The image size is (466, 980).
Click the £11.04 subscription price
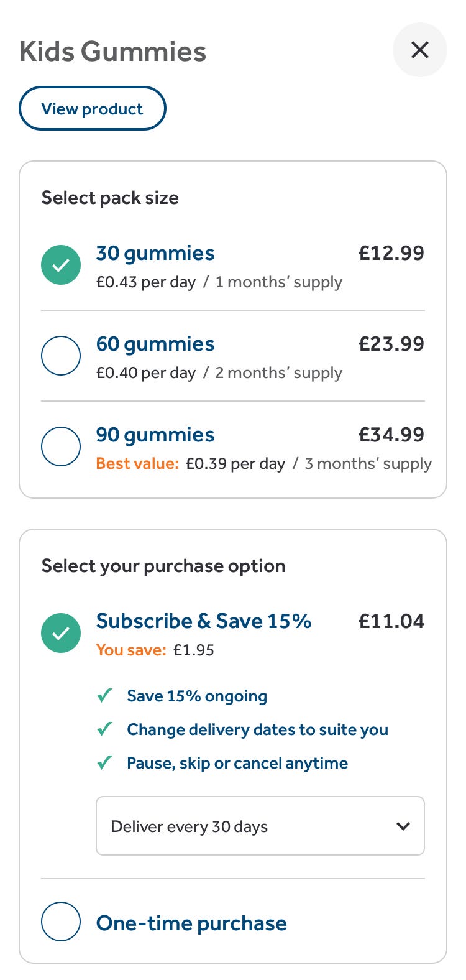tap(391, 621)
